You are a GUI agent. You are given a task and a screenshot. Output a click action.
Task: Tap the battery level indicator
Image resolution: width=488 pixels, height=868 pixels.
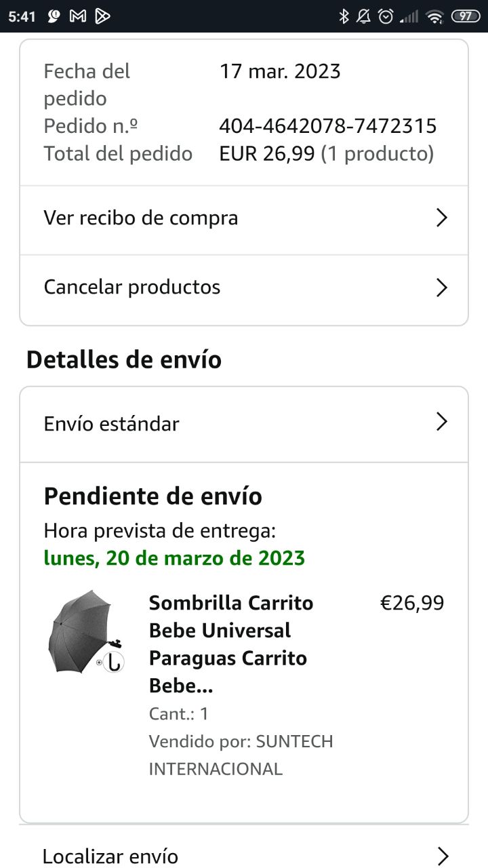point(465,16)
